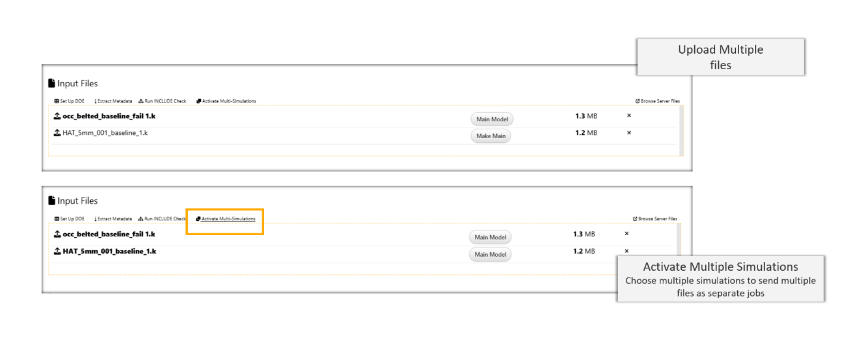Click the top panel's file list scrollbar

pos(682,131)
